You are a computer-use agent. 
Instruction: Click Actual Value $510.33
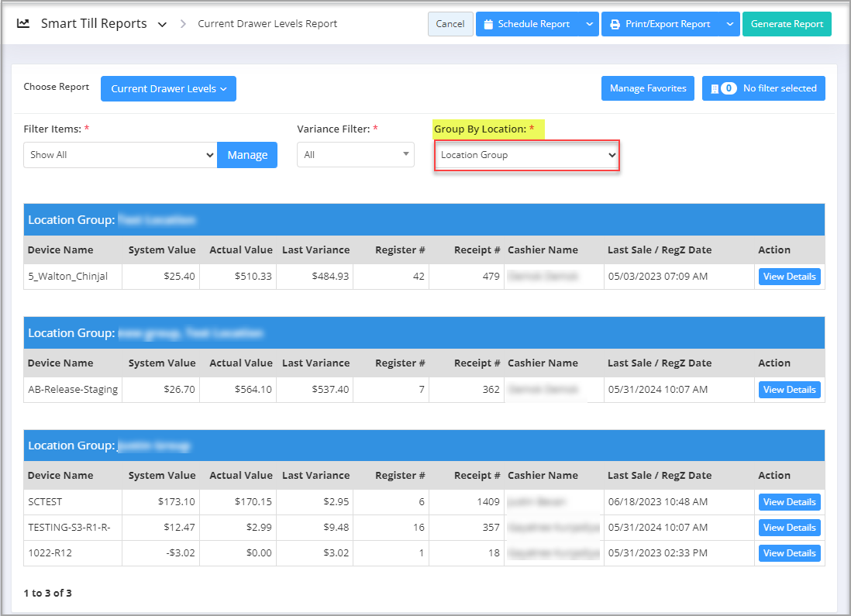coord(253,277)
